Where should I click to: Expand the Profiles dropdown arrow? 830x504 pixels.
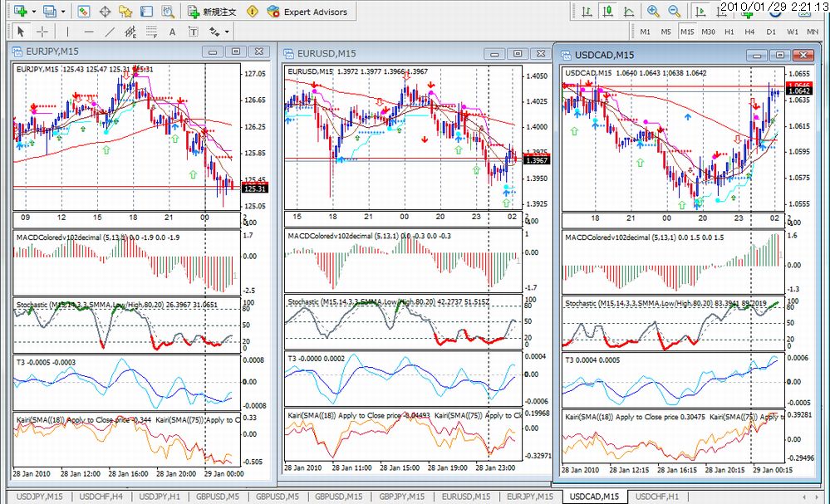(x=63, y=11)
